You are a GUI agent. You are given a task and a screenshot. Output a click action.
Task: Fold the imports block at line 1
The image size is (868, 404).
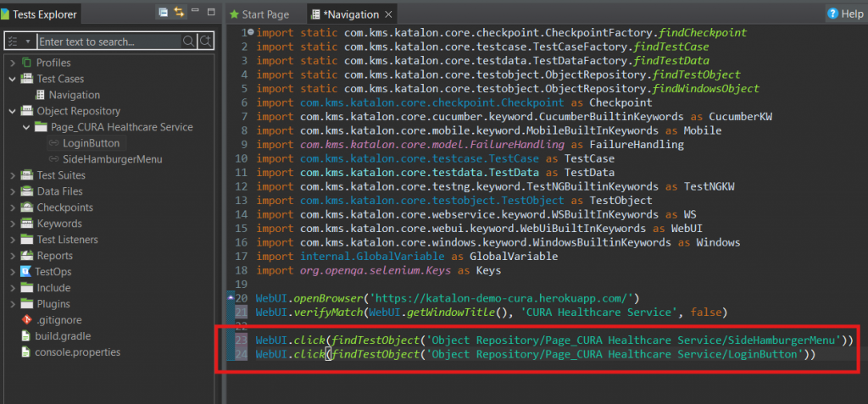[251, 33]
